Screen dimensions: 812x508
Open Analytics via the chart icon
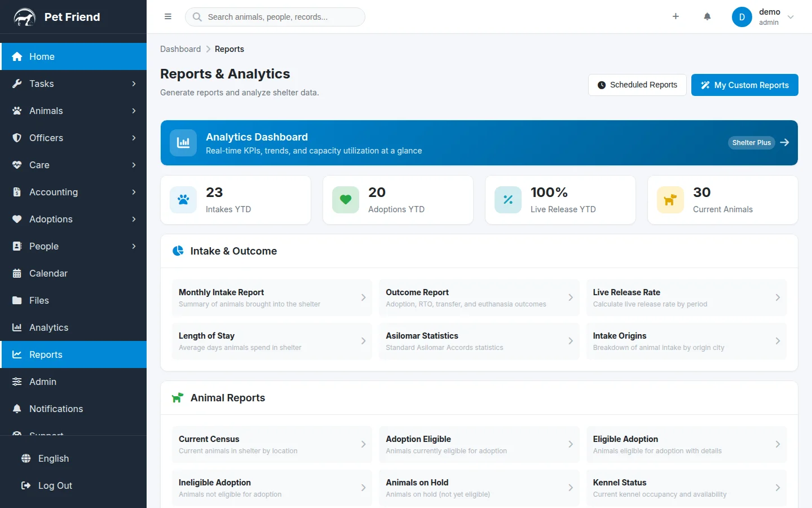pyautogui.click(x=17, y=327)
